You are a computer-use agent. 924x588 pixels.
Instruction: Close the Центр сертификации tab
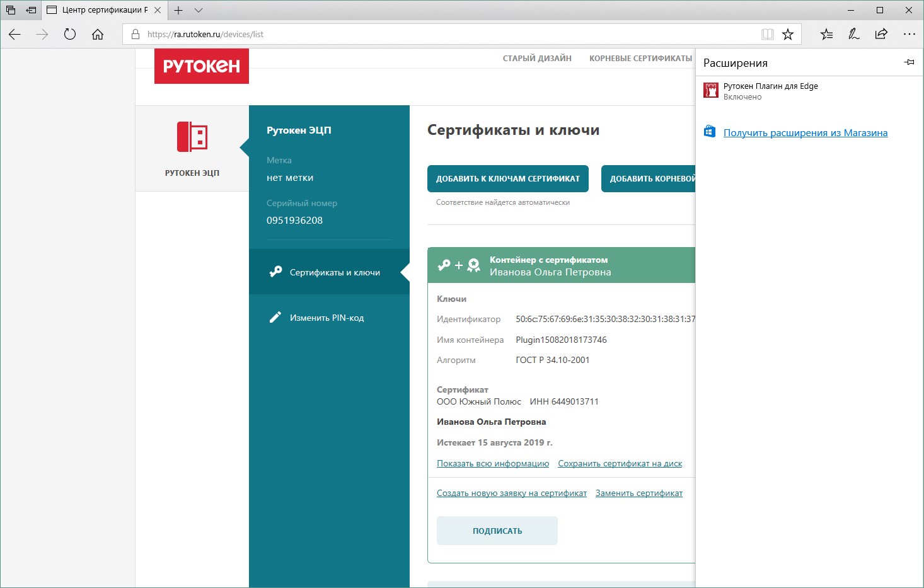[x=158, y=10]
